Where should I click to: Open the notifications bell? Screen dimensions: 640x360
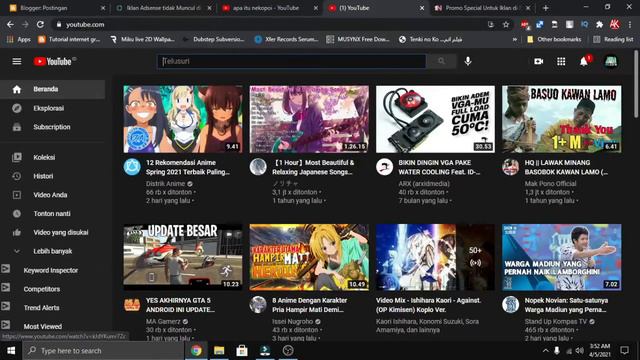click(x=584, y=62)
